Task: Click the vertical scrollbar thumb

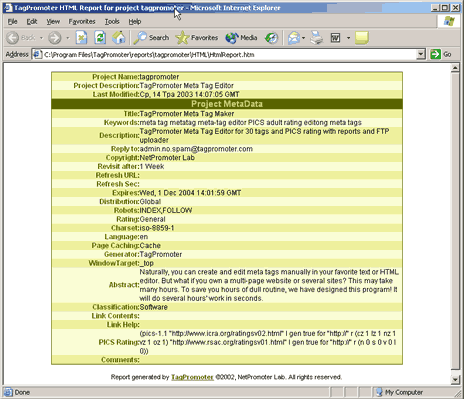Action: coord(455,221)
